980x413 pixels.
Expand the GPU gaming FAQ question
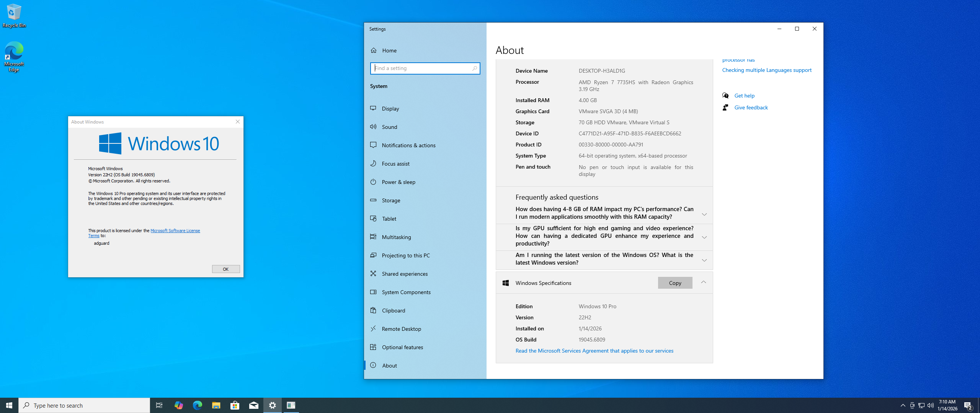click(x=704, y=237)
